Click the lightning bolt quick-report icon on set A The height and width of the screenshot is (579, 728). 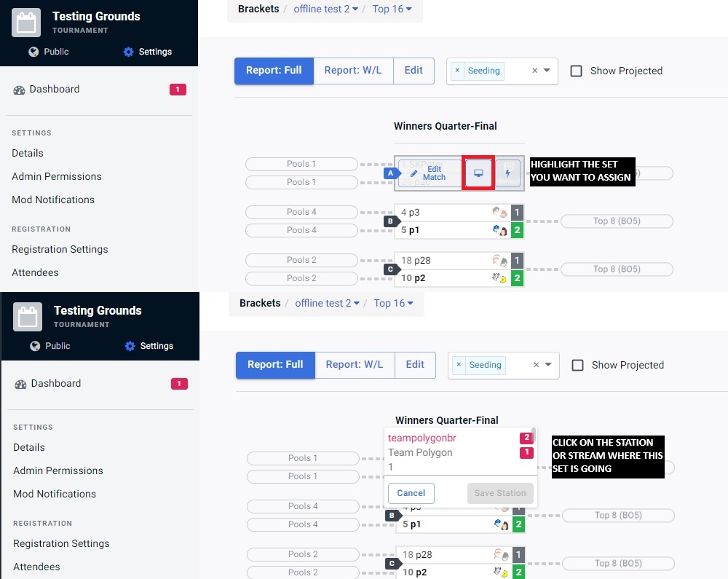click(508, 173)
